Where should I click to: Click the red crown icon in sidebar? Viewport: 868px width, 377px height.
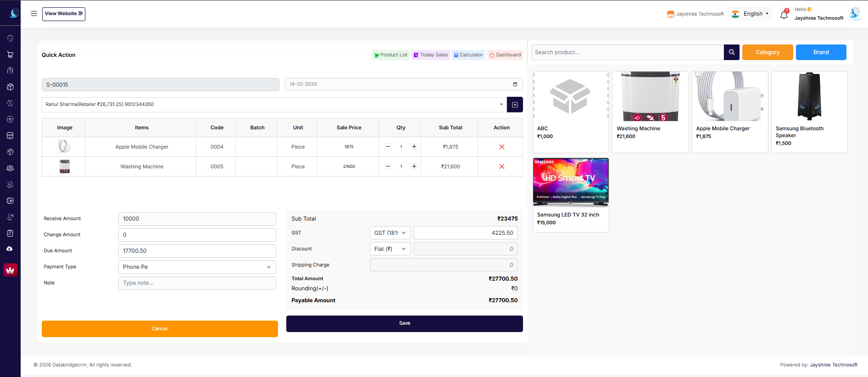click(x=10, y=270)
